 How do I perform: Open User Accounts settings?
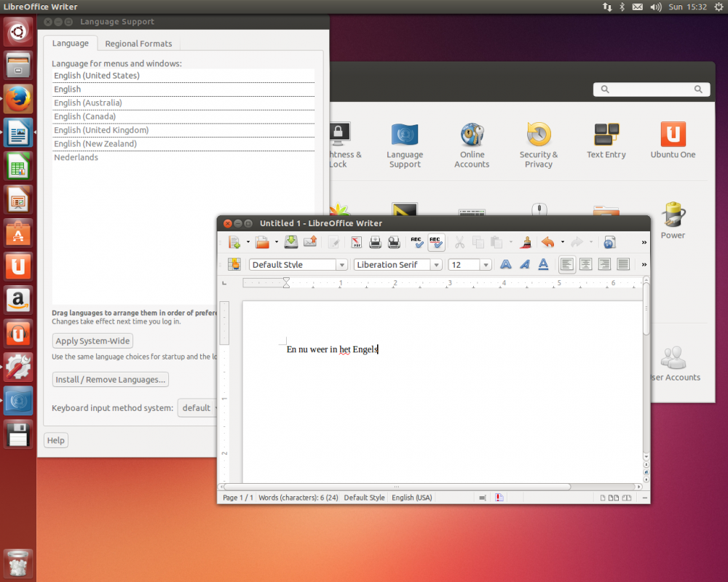point(674,364)
